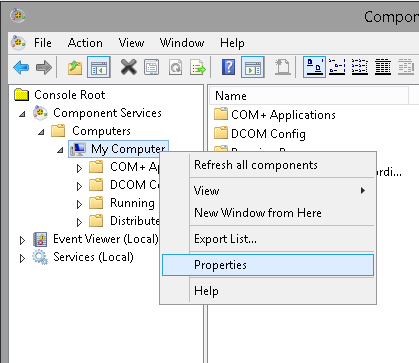Image resolution: width=419 pixels, height=363 pixels.
Task: Click the Export List toolbar icon
Action: pos(198,67)
